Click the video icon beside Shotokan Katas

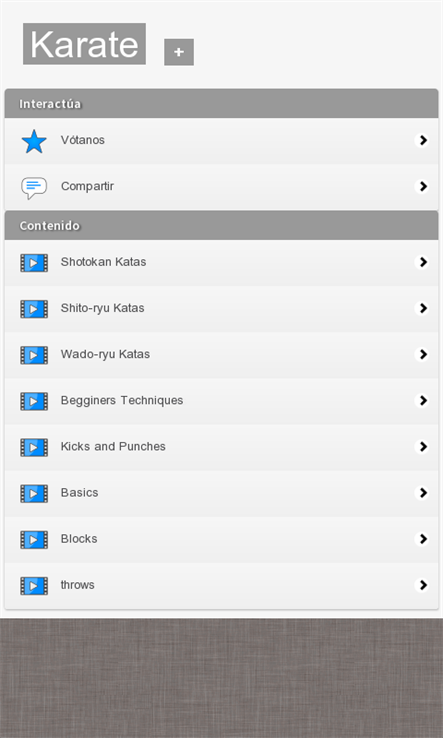[x=34, y=263]
